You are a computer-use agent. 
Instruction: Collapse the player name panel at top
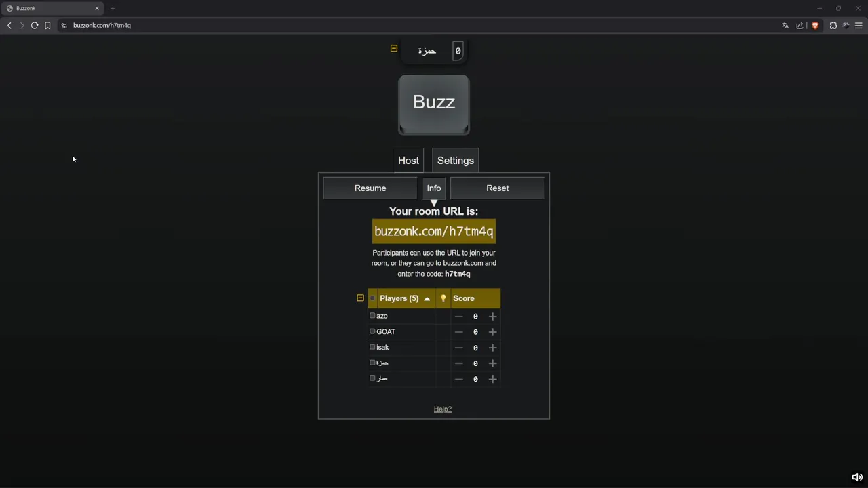[x=394, y=48]
